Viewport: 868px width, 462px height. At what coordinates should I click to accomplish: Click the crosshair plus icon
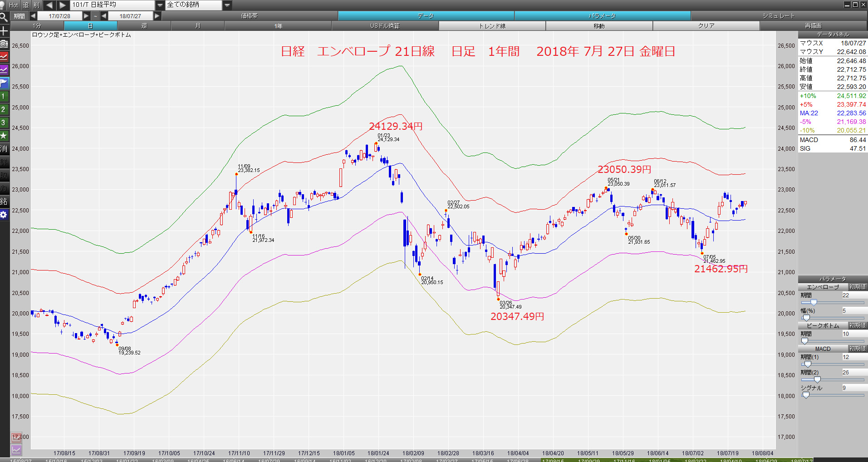coord(4,31)
